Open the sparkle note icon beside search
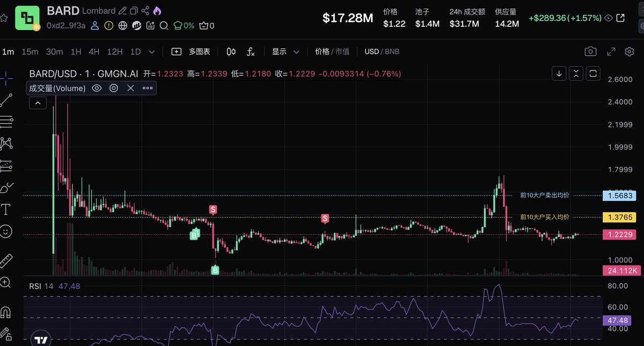 (x=150, y=25)
